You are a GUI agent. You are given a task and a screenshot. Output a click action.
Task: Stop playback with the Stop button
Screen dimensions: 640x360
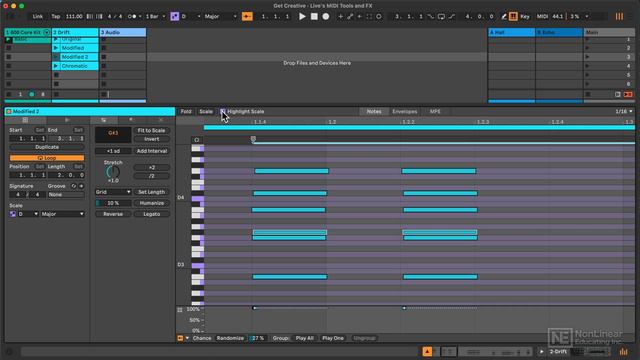[x=314, y=16]
